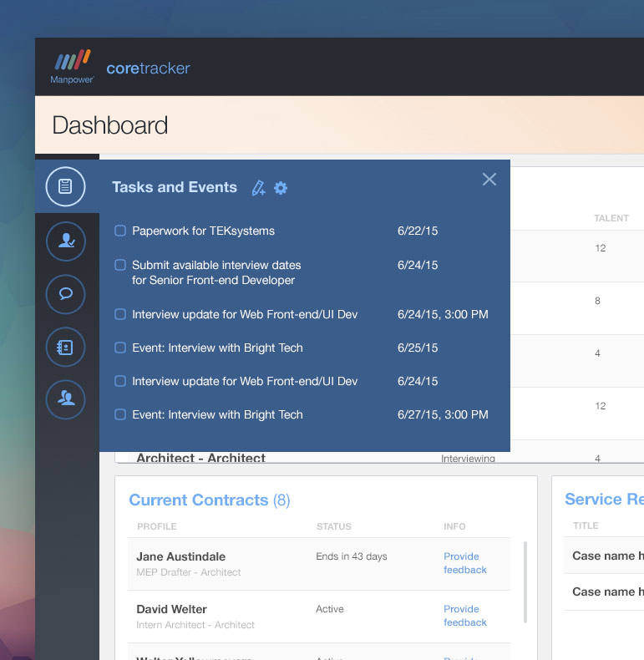Check Interview update task dated 6/24/15, 3:00 PM
Image resolution: width=644 pixels, height=660 pixels.
(120, 314)
